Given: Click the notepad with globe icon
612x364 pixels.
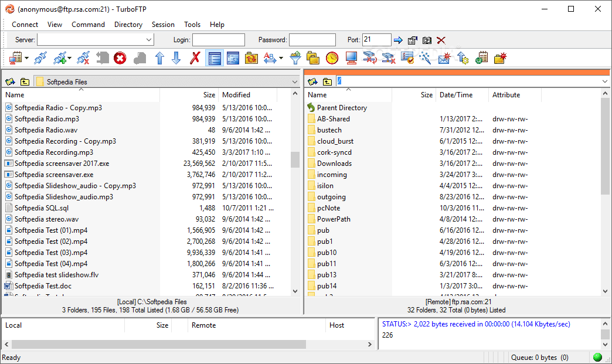Looking at the screenshot, I should [482, 59].
